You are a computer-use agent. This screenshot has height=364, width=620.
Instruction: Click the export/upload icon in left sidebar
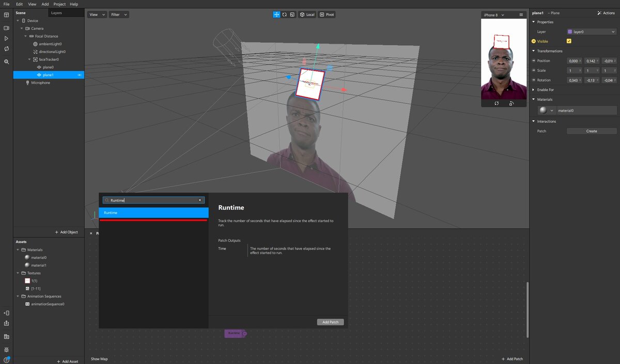(x=6, y=323)
